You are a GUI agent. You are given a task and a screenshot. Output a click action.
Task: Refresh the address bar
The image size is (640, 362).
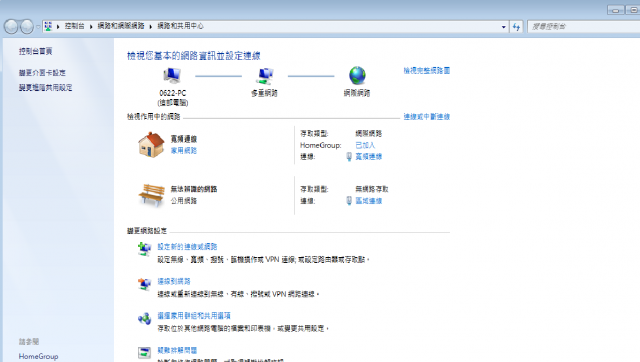[516, 27]
